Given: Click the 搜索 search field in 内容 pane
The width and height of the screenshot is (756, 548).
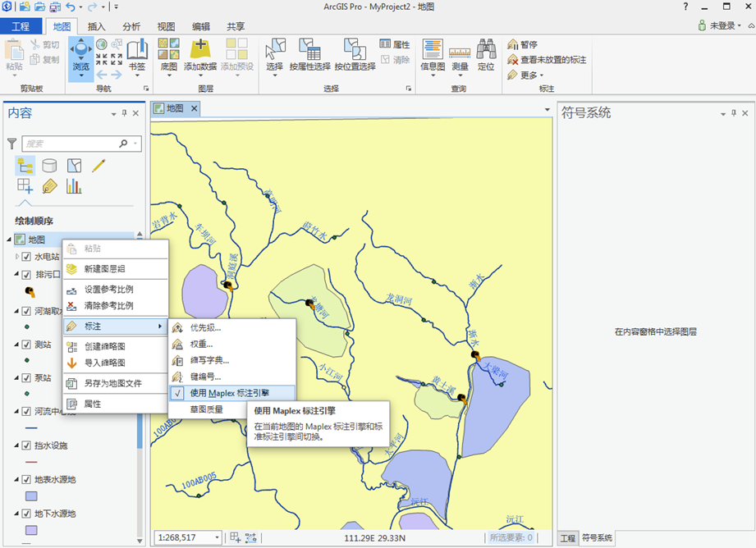Looking at the screenshot, I should tap(81, 143).
